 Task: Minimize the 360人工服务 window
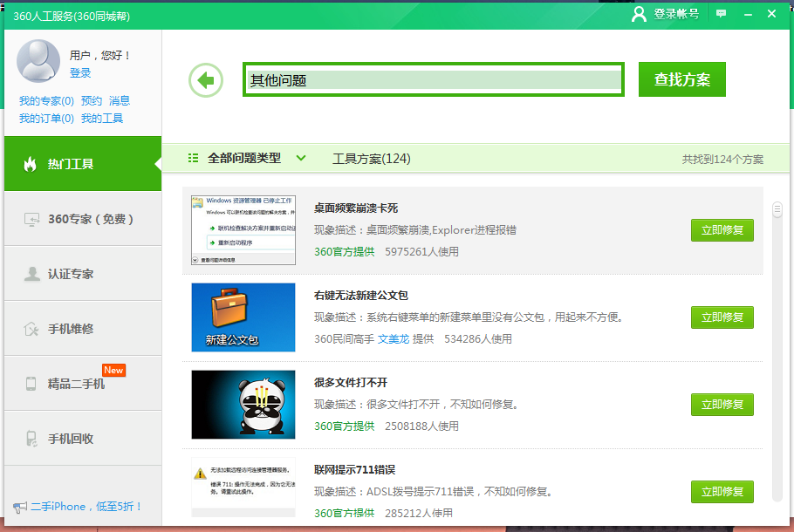click(x=748, y=14)
